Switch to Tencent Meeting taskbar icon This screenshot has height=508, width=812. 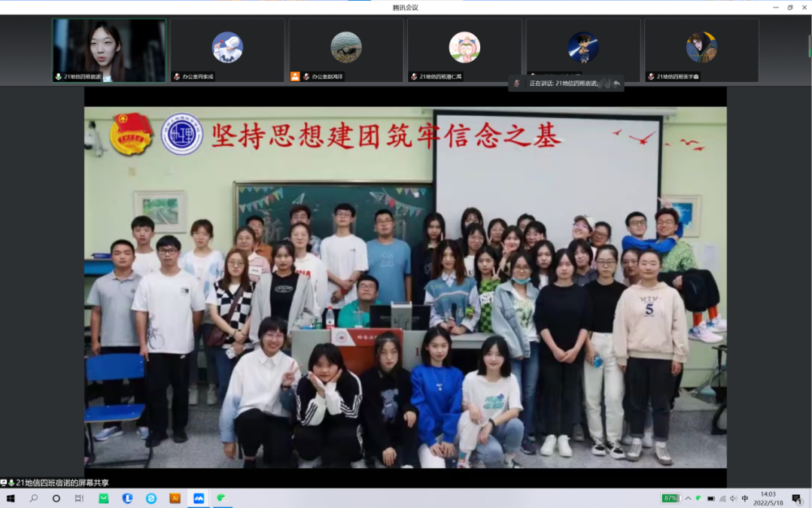coord(199,498)
